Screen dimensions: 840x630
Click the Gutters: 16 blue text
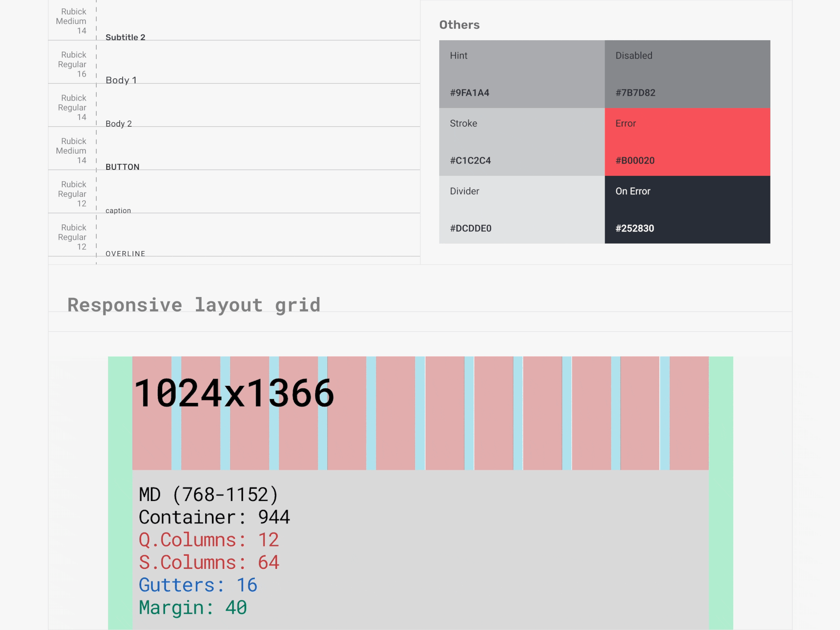pyautogui.click(x=198, y=585)
